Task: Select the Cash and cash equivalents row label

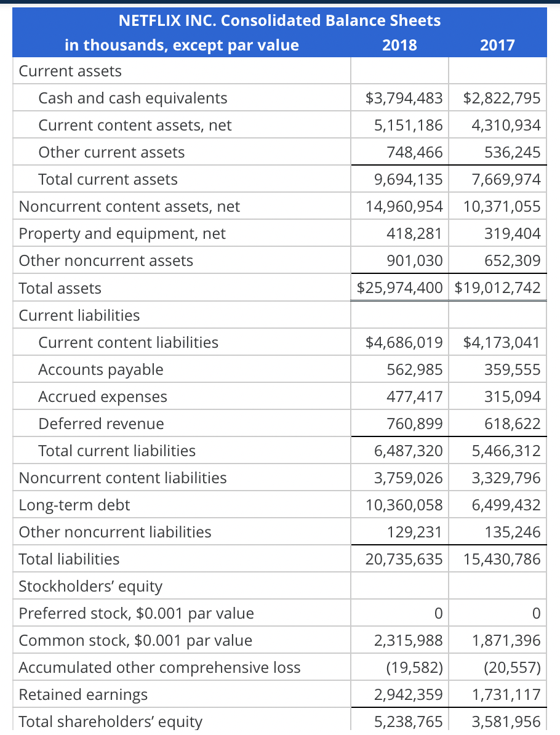Action: pos(132,98)
